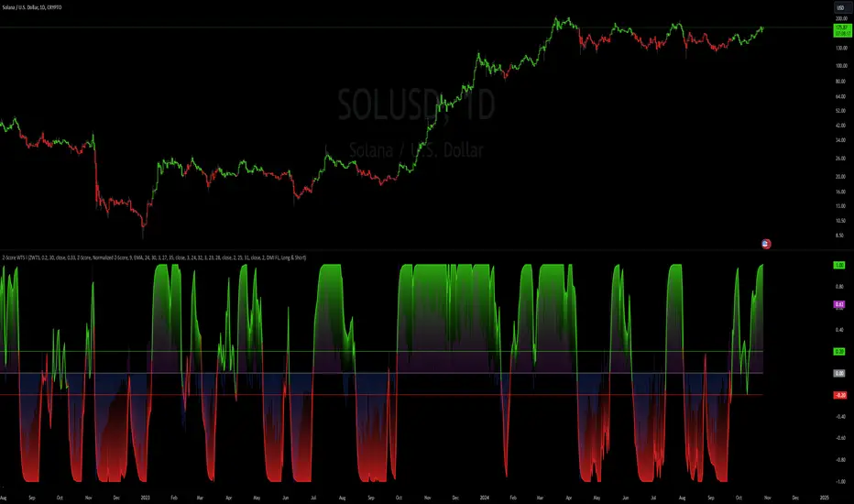Click the 2025 label on time axis
854x504 pixels.
pos(824,498)
